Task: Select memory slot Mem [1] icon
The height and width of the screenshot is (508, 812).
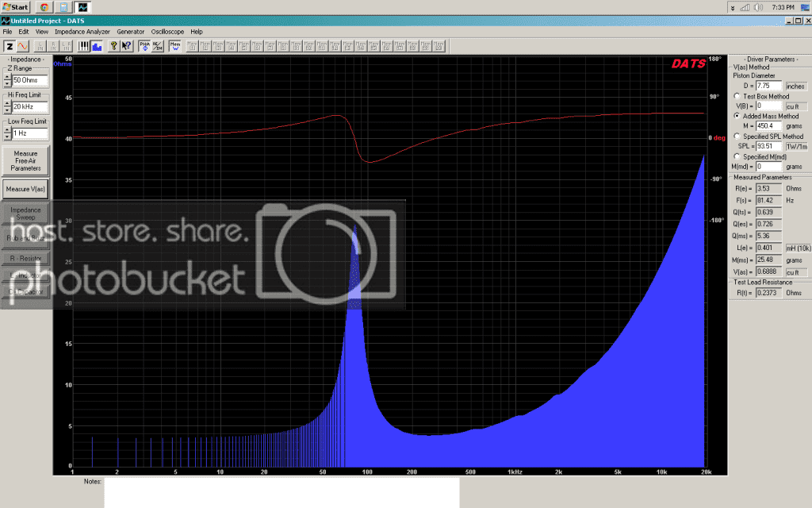Action: [193, 46]
